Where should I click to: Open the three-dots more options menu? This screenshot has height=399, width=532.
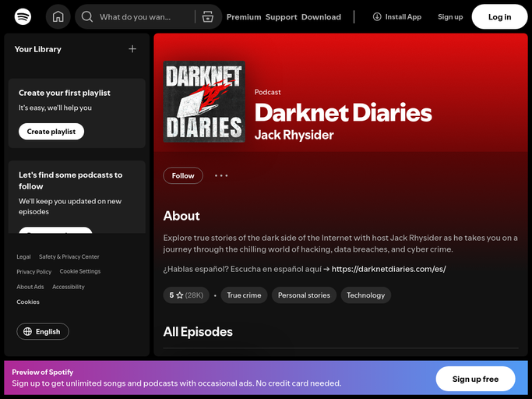(x=221, y=175)
